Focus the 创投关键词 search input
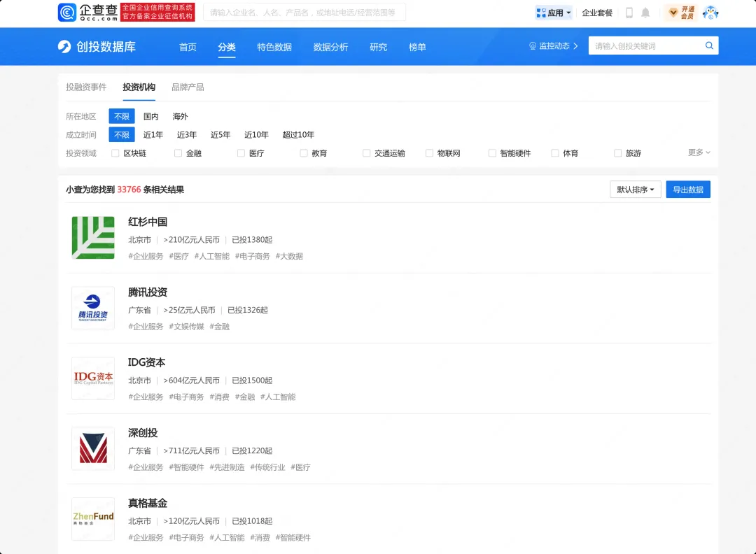This screenshot has height=554, width=756. tap(646, 45)
